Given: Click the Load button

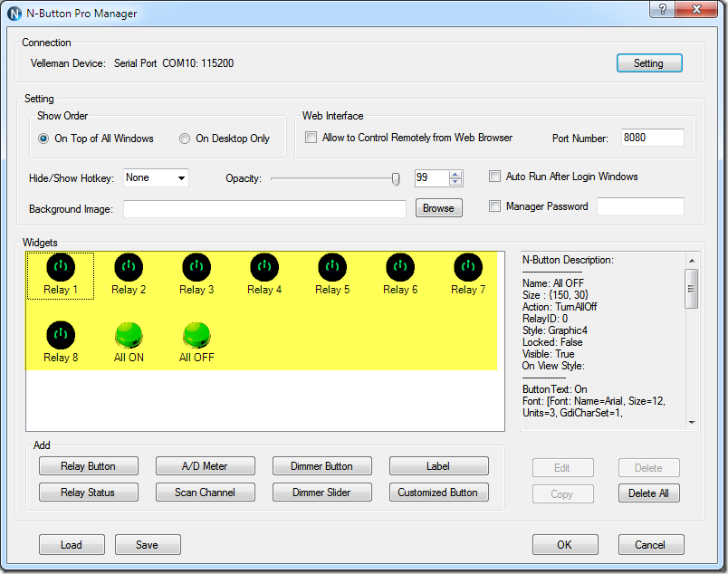Looking at the screenshot, I should (x=72, y=545).
